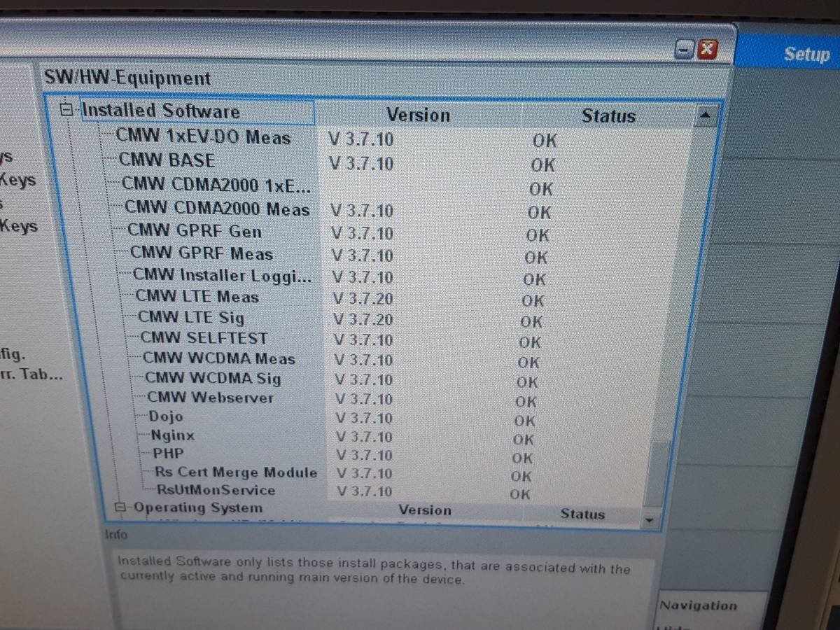Click scrollbar up arrow in software list

(706, 115)
